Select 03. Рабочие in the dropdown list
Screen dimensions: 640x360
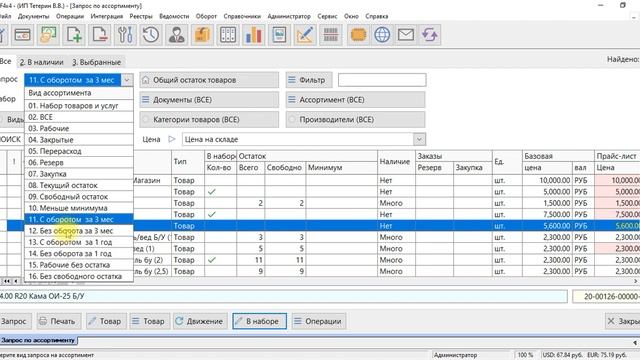pyautogui.click(x=79, y=128)
